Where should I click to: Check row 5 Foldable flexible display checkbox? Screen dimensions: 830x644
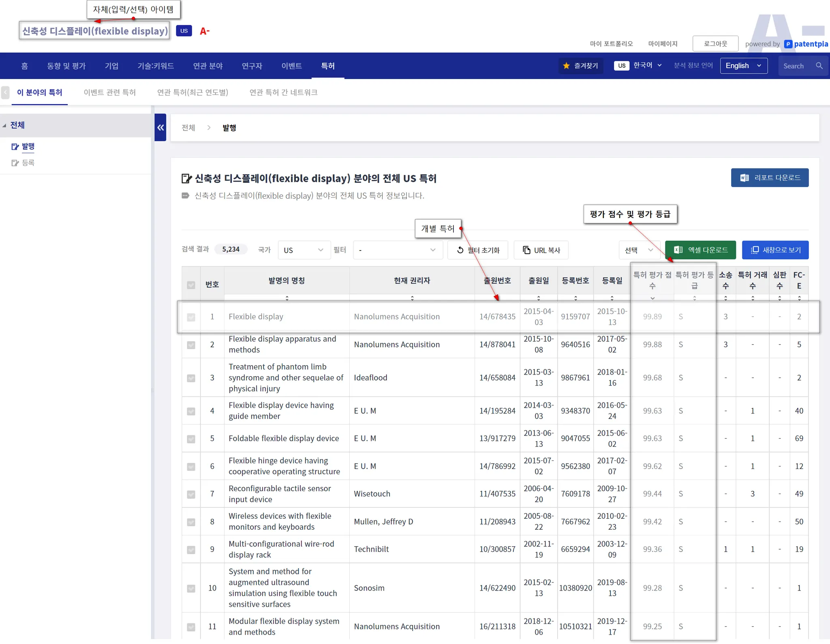191,439
